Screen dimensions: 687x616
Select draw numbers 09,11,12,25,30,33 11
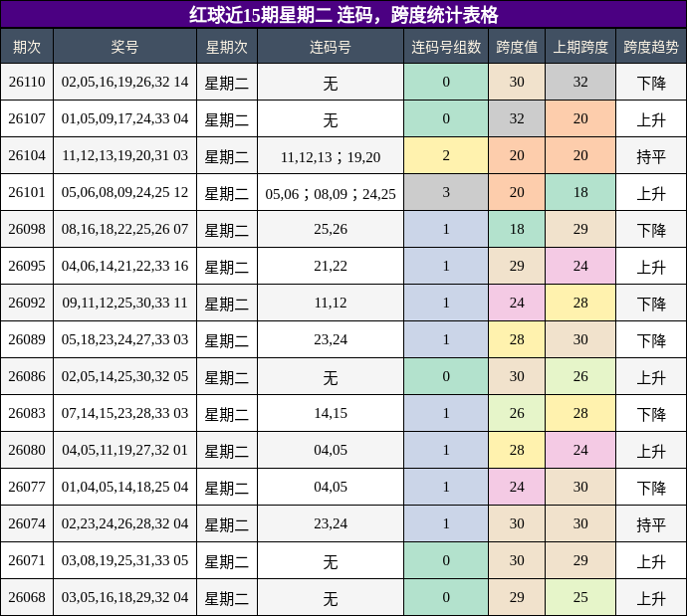click(x=124, y=303)
